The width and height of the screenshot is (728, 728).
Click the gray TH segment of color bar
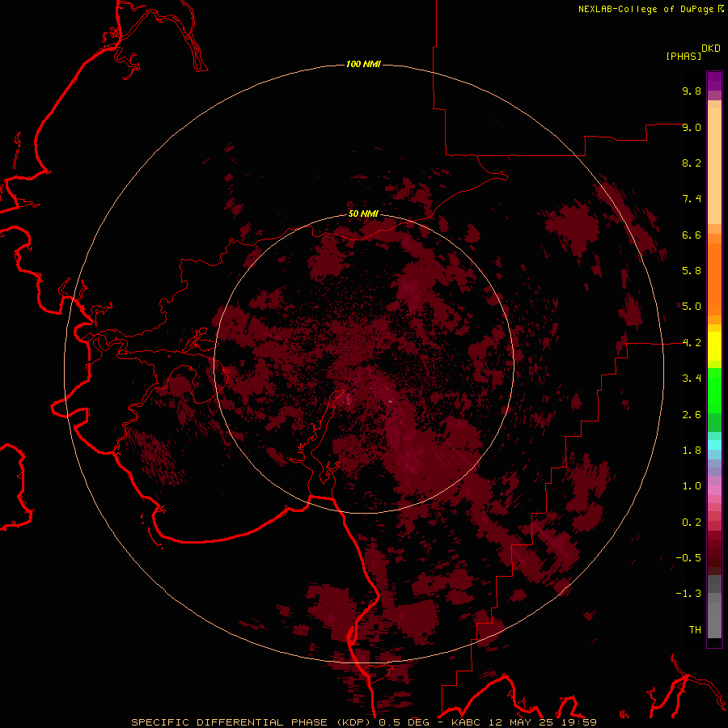714,620
